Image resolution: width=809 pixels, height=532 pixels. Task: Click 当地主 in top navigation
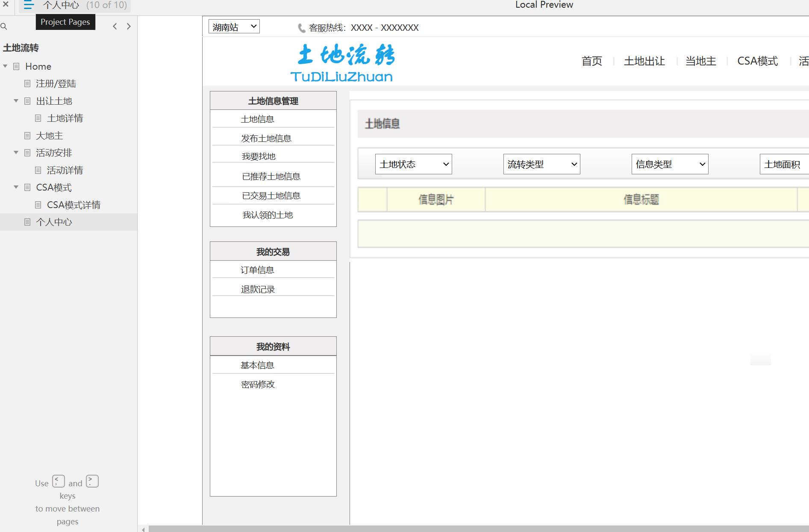tap(701, 61)
